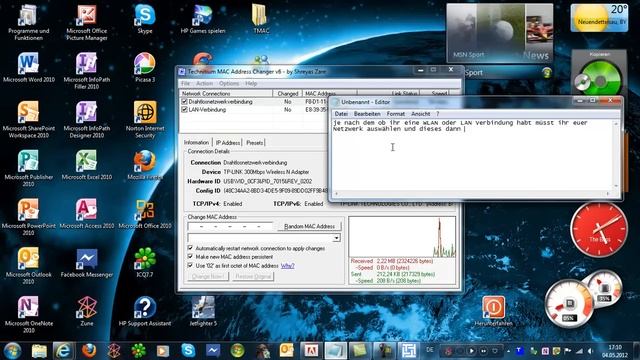Click the Random MAC Address button
Screen dimensions: 640x360
309,226
